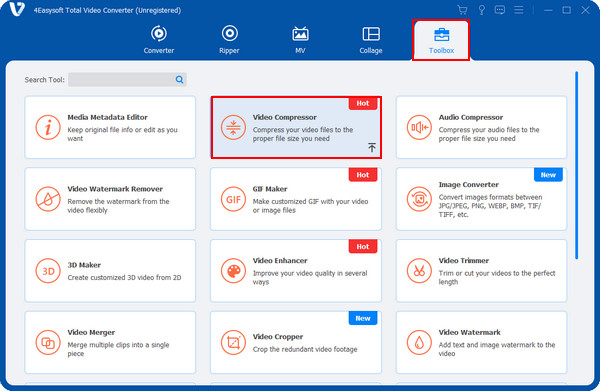Click the Media Metadata Editor info icon

coord(48,127)
